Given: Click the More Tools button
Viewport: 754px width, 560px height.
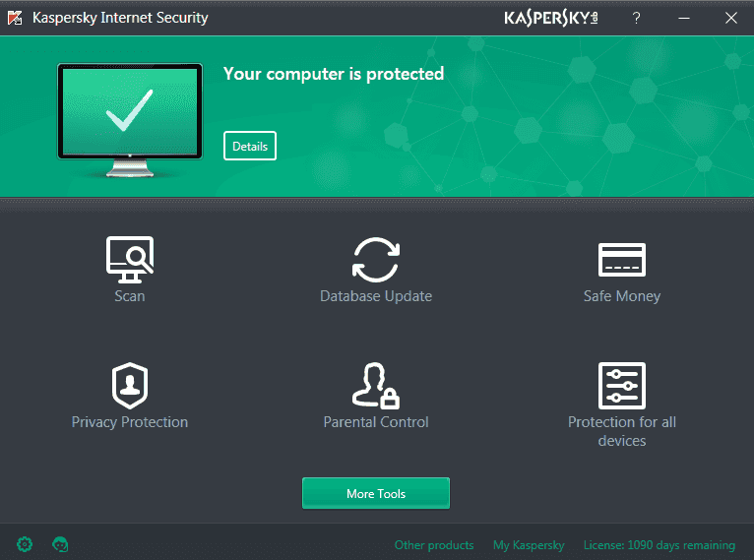Looking at the screenshot, I should [376, 493].
